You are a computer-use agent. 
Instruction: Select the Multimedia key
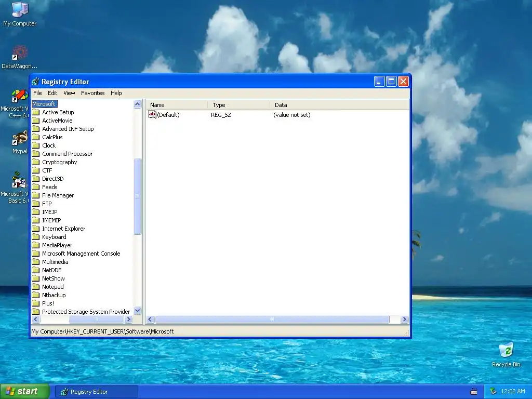(x=55, y=262)
